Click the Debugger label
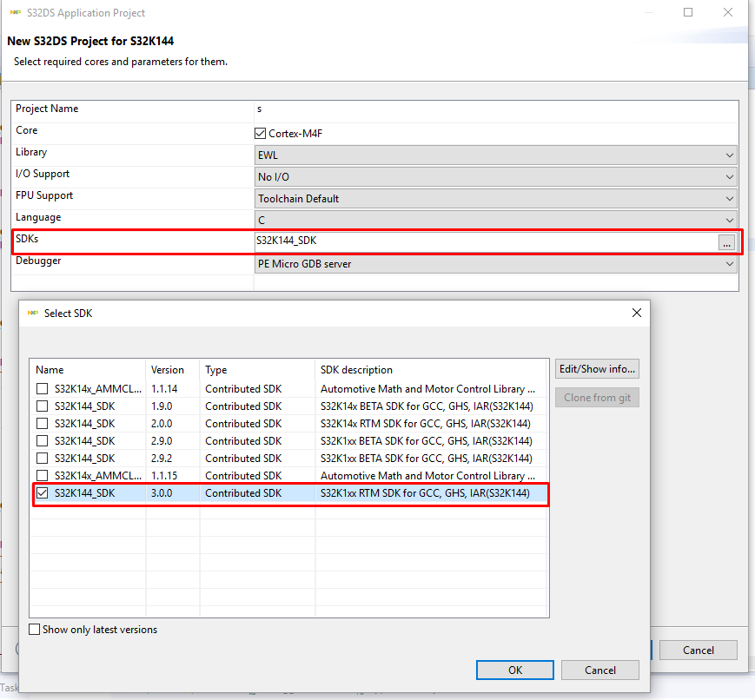 pos(38,261)
